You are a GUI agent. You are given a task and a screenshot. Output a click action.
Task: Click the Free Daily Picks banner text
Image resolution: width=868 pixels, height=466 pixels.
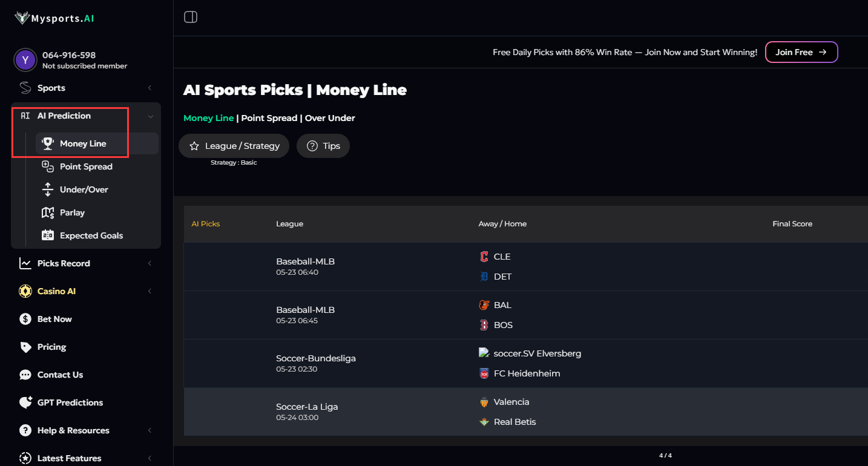625,53
